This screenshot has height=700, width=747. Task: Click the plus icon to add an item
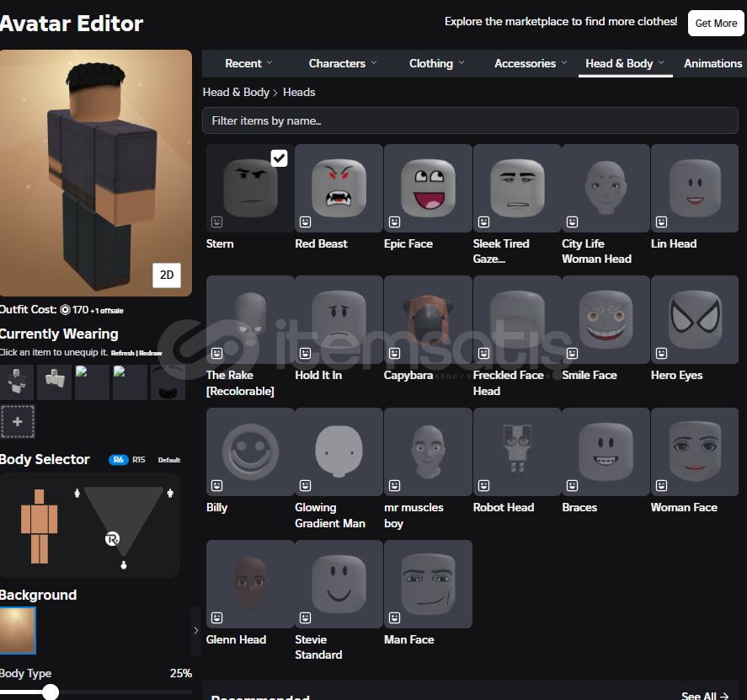tap(18, 422)
